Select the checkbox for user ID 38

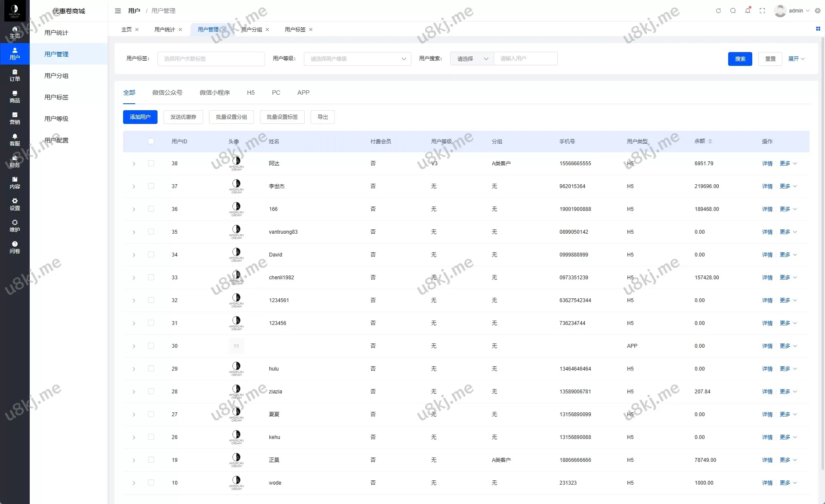tap(151, 163)
